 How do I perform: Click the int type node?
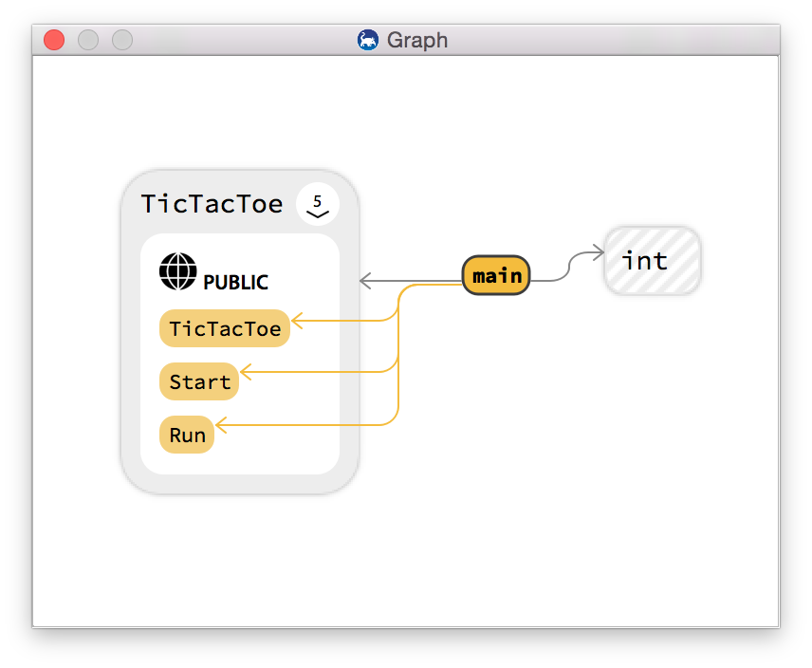(x=653, y=261)
